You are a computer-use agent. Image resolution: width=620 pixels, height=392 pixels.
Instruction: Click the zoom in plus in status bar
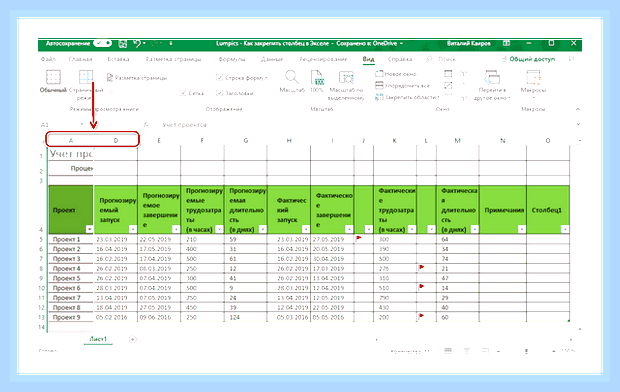(554, 351)
